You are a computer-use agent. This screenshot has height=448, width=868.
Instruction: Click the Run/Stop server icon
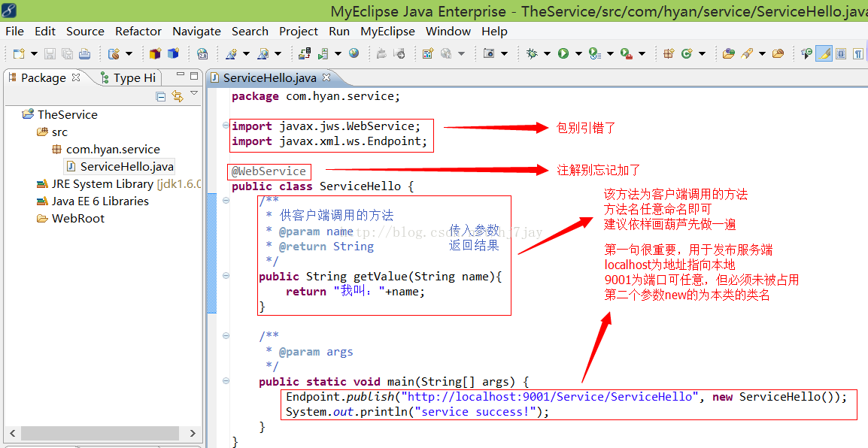click(x=323, y=53)
